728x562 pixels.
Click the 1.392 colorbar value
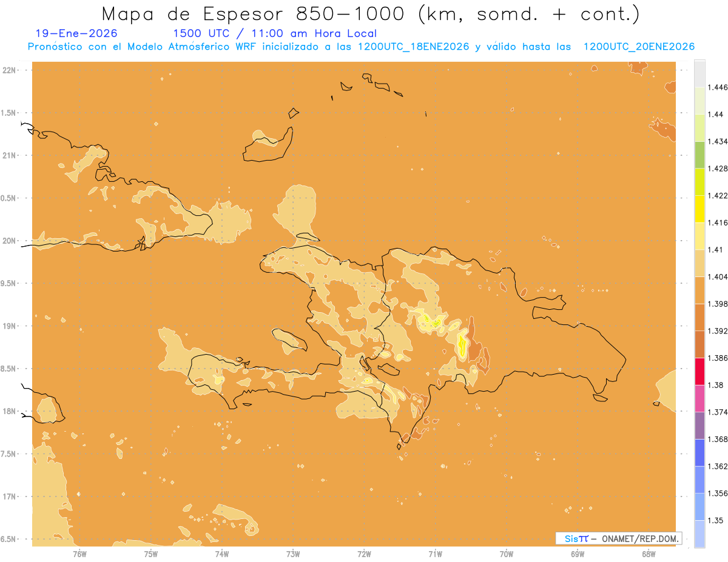coord(718,331)
